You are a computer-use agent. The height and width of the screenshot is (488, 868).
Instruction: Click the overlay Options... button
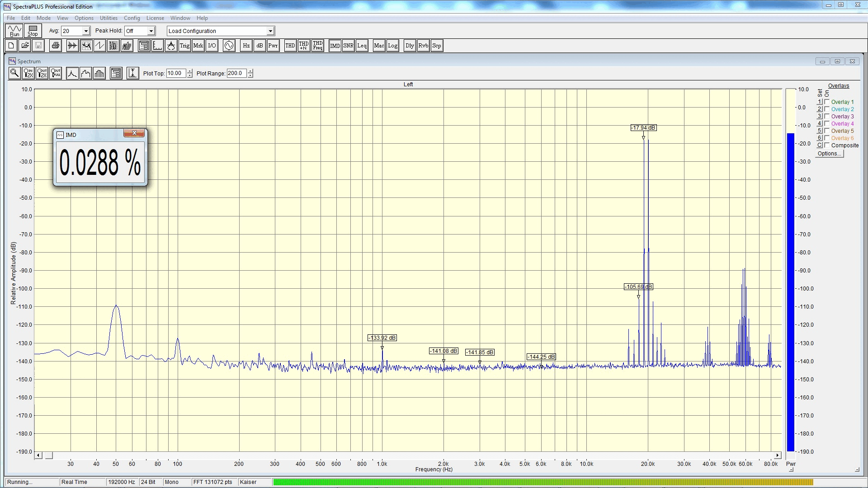[x=830, y=154]
